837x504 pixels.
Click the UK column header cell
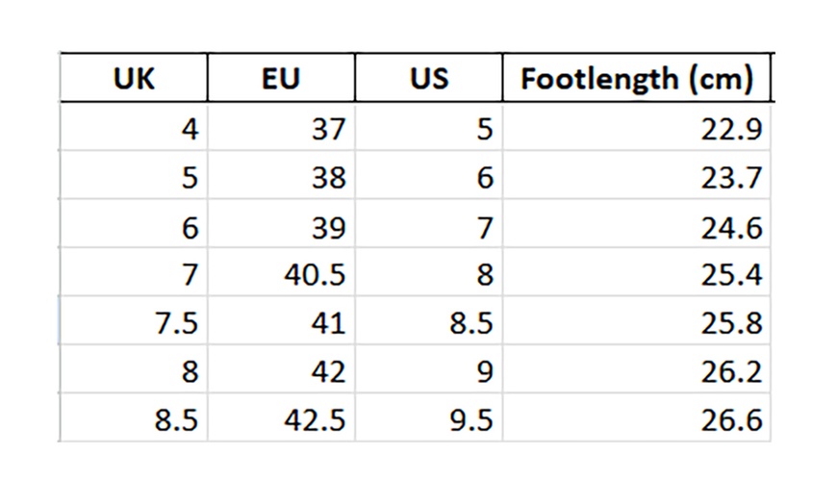(x=134, y=78)
